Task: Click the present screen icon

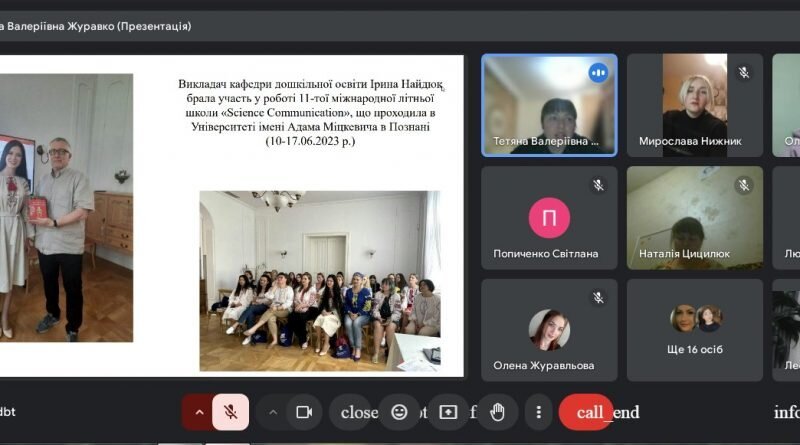Action: pos(448,412)
